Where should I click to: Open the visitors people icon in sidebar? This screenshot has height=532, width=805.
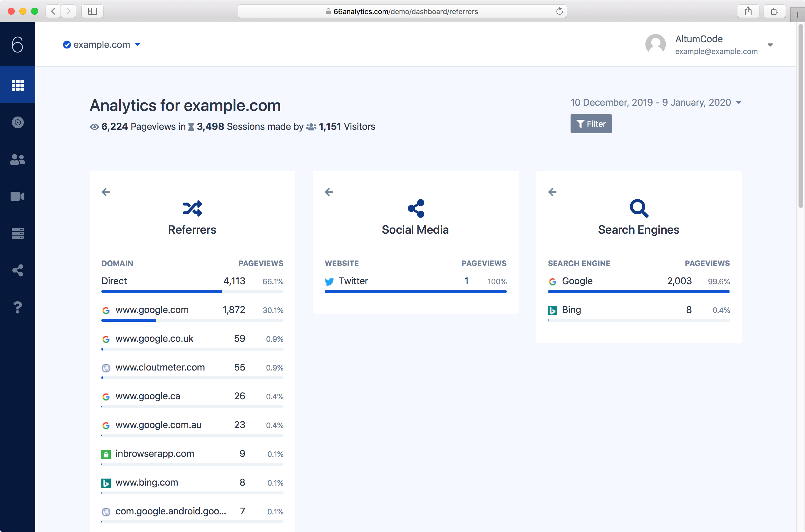point(18,159)
